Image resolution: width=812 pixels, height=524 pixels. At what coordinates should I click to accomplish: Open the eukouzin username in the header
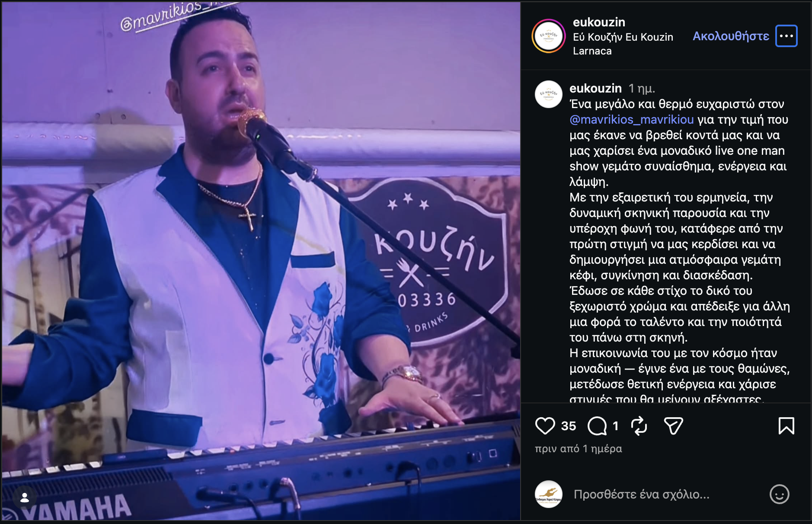coord(599,22)
